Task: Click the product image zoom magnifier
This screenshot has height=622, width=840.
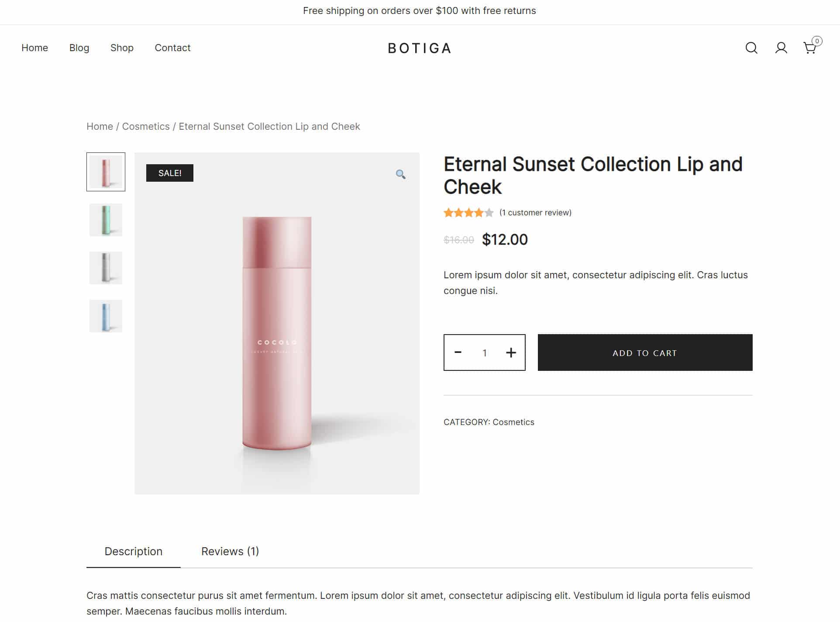Action: point(400,174)
